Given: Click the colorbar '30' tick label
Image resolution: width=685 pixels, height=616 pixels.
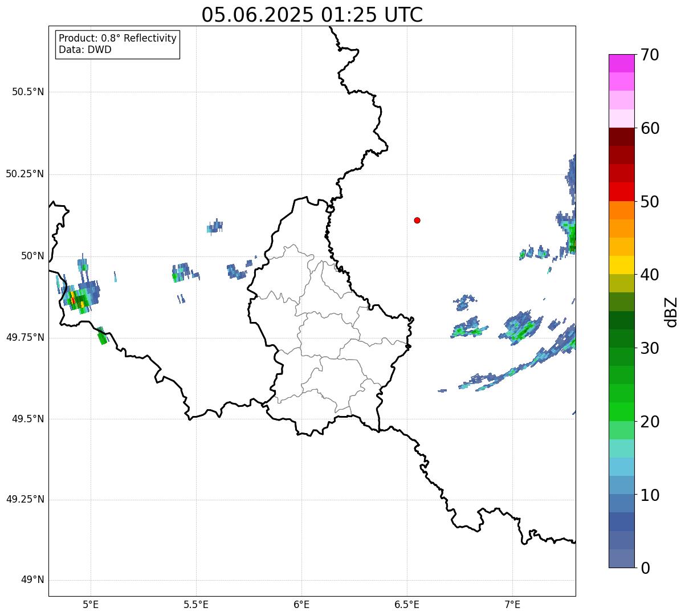Looking at the screenshot, I should 650,348.
